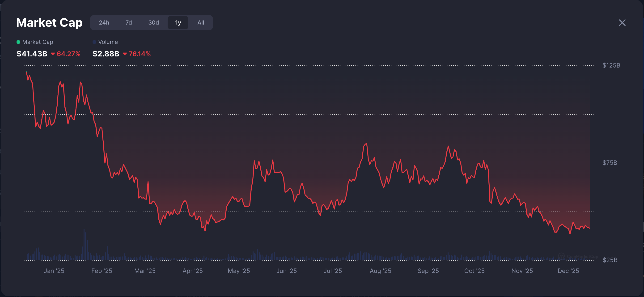Reselect the active 1y timeframe
Screen dimensions: 644x297
[178, 22]
